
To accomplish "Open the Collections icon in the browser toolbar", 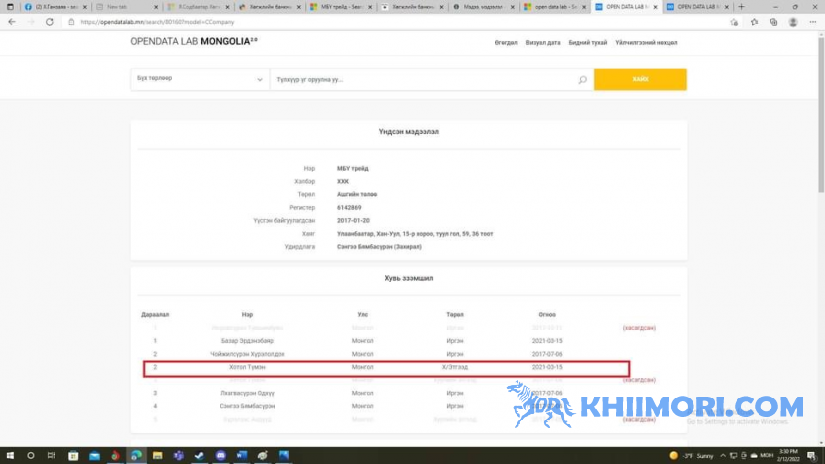I will [773, 22].
